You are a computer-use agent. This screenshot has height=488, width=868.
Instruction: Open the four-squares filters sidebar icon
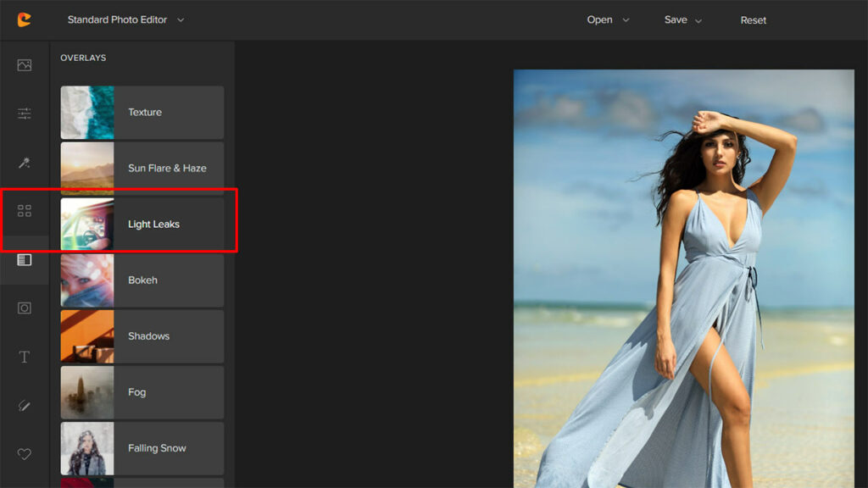click(25, 211)
